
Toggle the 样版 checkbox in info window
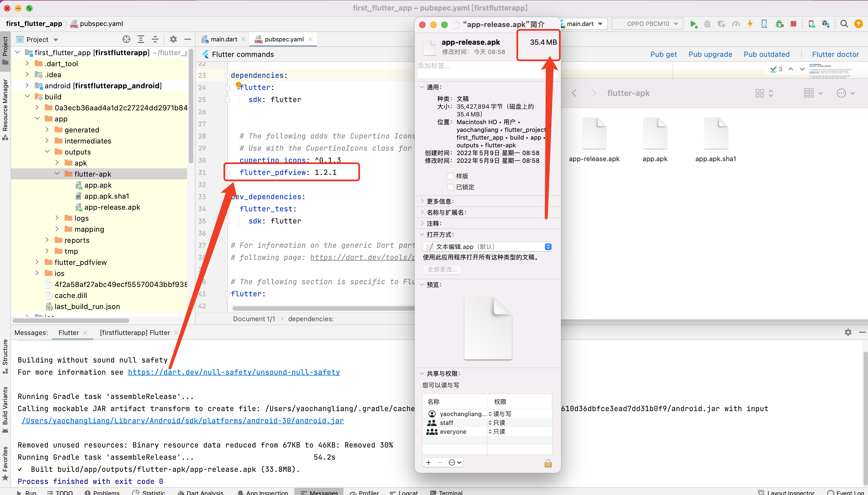(x=451, y=176)
